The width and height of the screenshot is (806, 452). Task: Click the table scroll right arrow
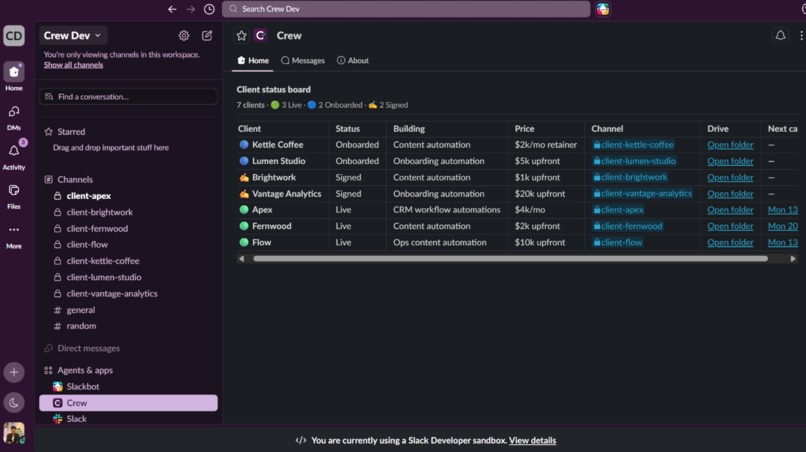click(x=793, y=259)
